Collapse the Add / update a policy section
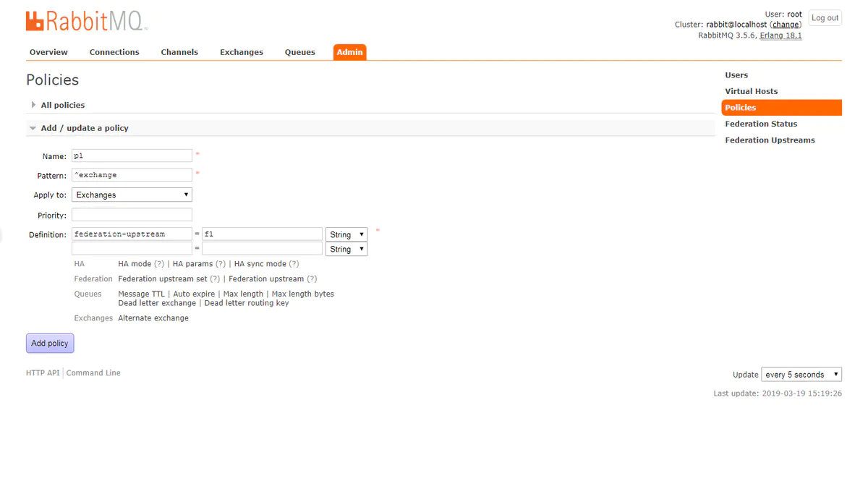Viewport: 868px width, 481px height. [x=84, y=128]
